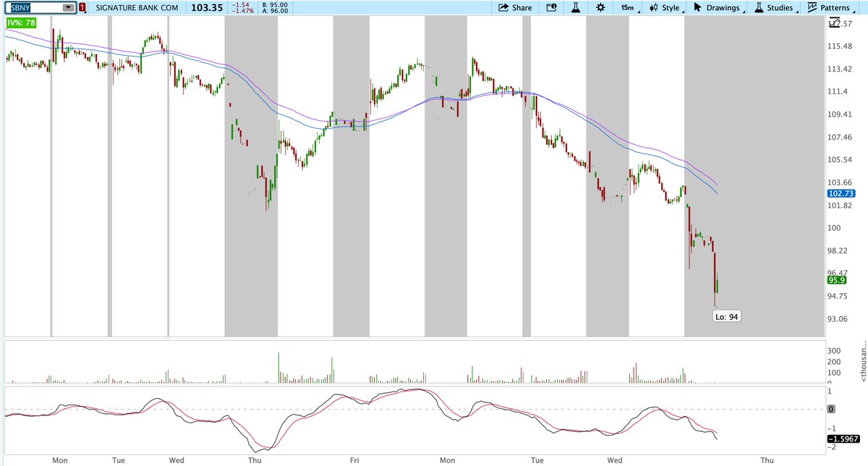Open the Edit Studies beaker icon
The height and width of the screenshot is (466, 868).
click(576, 8)
